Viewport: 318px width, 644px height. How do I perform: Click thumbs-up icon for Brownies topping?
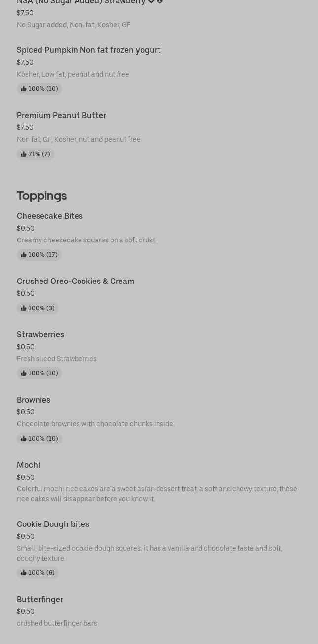(24, 439)
